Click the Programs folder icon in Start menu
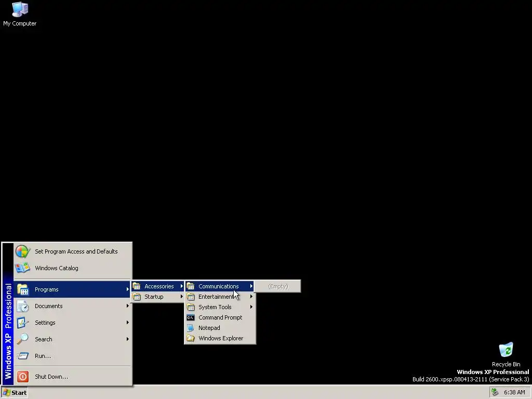The width and height of the screenshot is (532, 399). [23, 289]
